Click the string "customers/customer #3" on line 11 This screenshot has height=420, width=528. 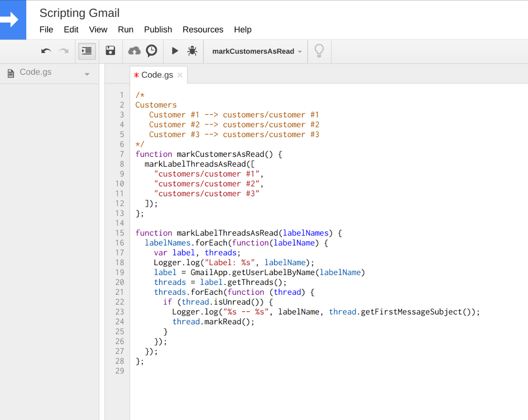207,193
